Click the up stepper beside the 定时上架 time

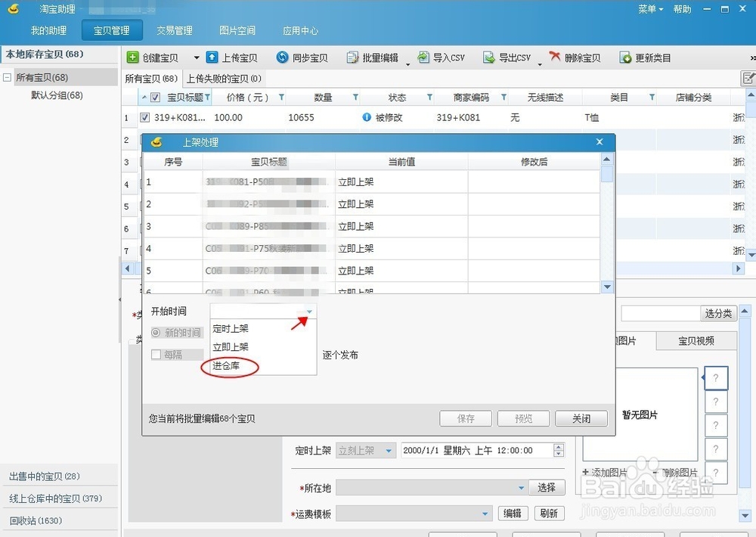click(x=559, y=446)
